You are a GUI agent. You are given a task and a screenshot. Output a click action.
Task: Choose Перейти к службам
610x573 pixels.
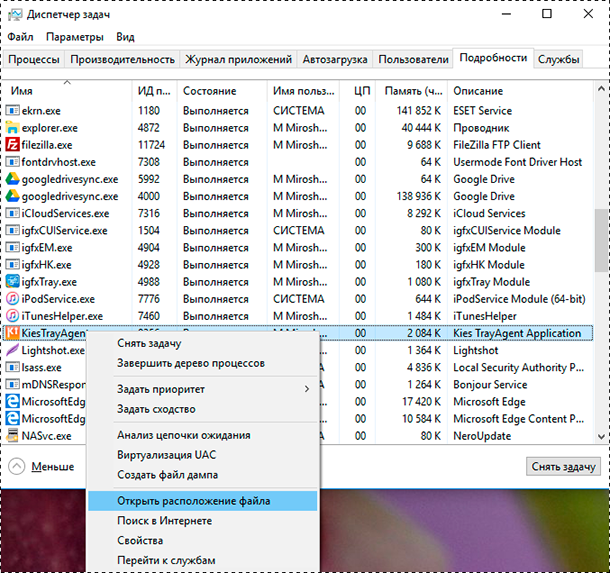[x=203, y=560]
